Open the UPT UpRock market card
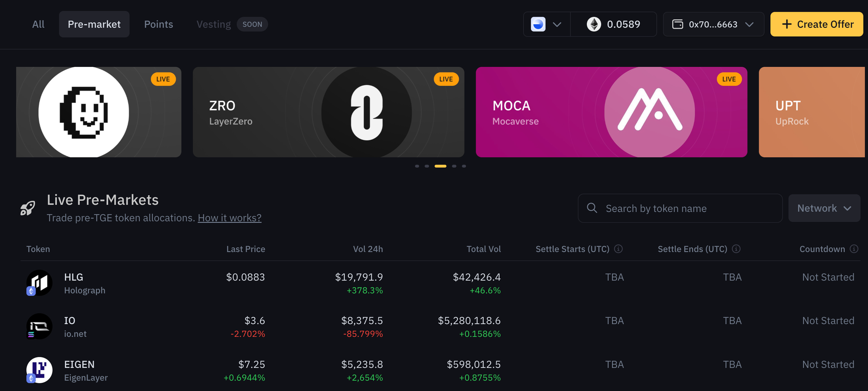The image size is (868, 391). pyautogui.click(x=812, y=112)
